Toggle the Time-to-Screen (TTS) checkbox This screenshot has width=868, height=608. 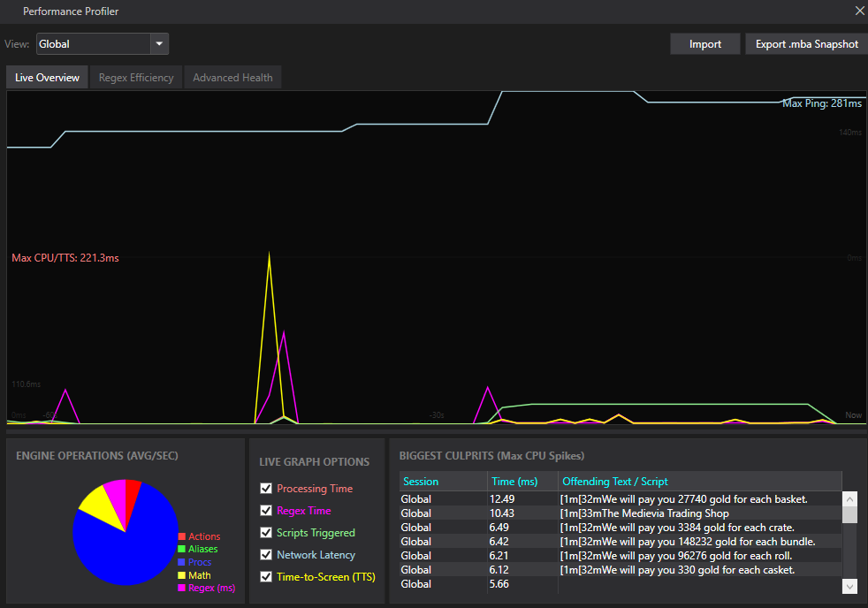(x=266, y=577)
